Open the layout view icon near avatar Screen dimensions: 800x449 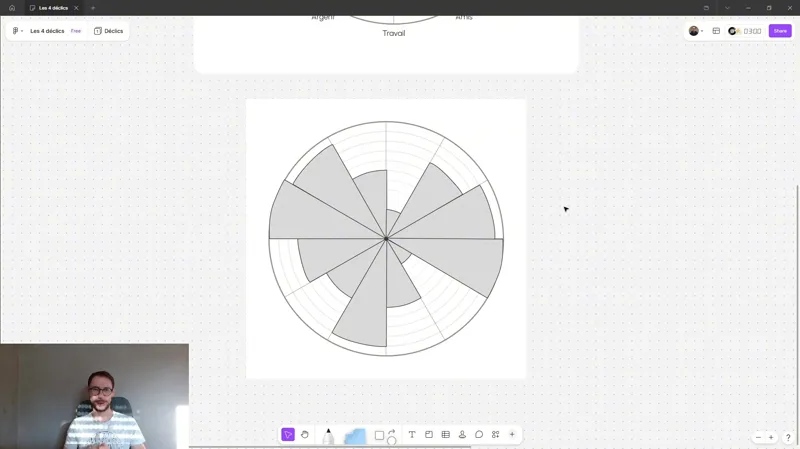pyautogui.click(x=716, y=31)
